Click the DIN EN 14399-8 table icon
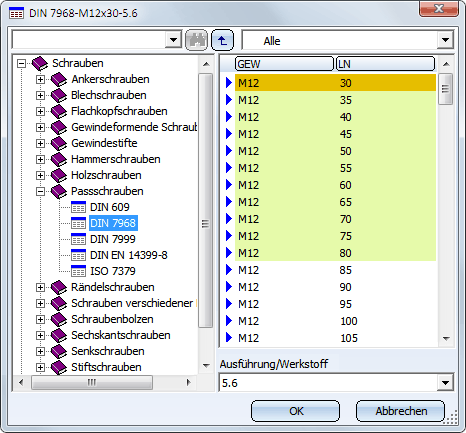The height and width of the screenshot is (433, 466). 78,255
